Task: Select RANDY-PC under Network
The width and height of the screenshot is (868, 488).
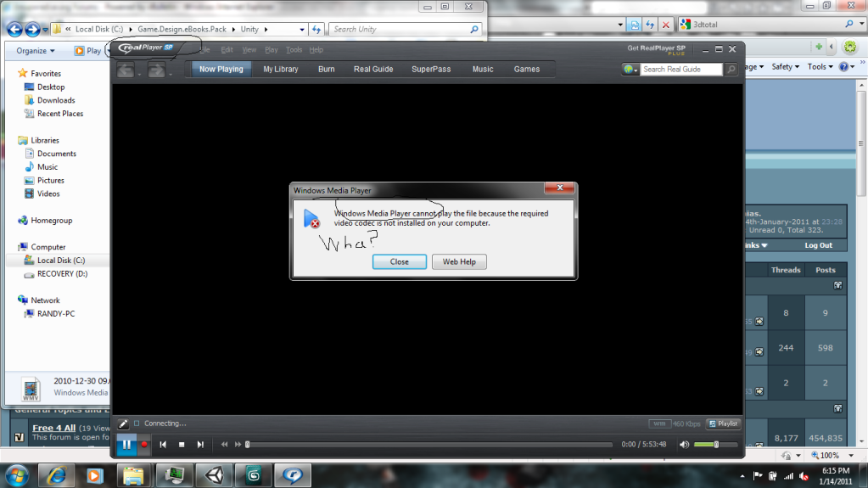Action: (56, 313)
